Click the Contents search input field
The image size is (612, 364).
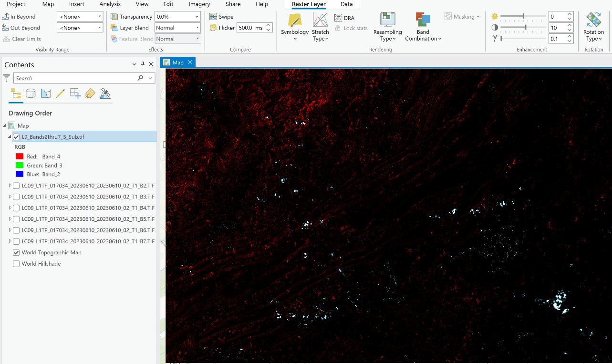click(75, 78)
